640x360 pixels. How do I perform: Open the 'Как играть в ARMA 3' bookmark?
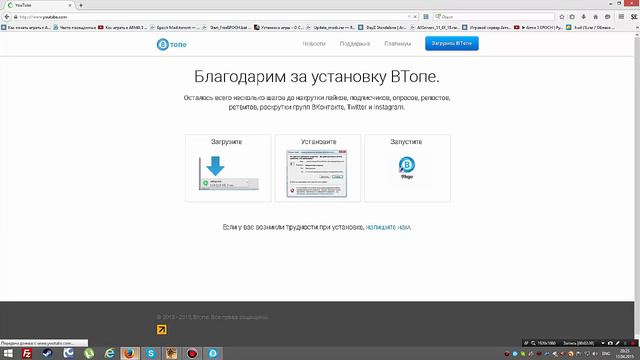click(x=123, y=27)
